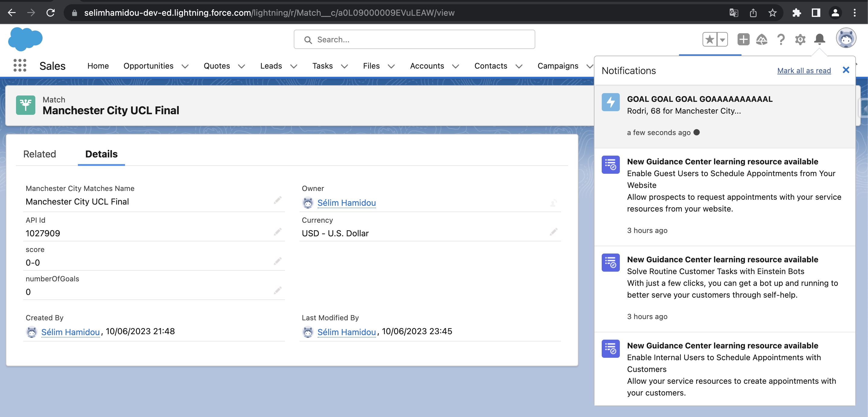
Task: Open the GOAL GOAL GOAL notification
Action: pyautogui.click(x=725, y=116)
